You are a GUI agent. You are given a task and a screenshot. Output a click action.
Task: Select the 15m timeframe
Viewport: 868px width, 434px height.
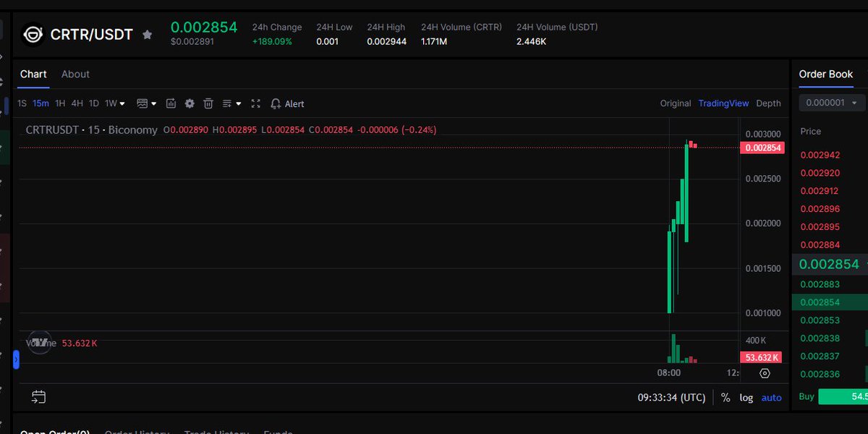point(41,103)
